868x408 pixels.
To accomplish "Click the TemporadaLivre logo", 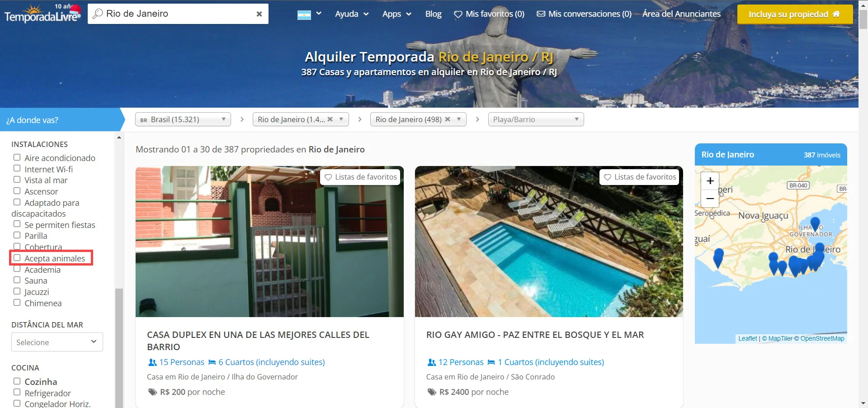I will pyautogui.click(x=42, y=14).
